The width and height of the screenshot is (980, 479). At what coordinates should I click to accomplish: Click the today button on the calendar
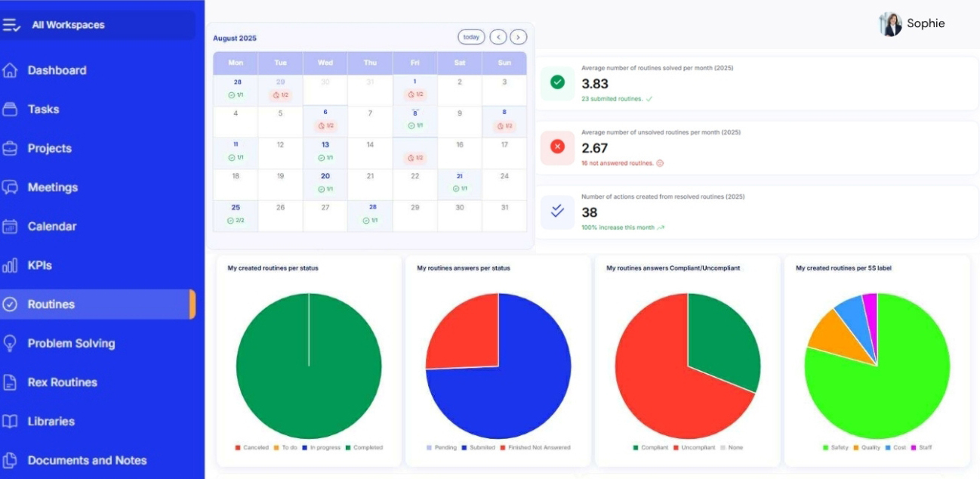[470, 36]
